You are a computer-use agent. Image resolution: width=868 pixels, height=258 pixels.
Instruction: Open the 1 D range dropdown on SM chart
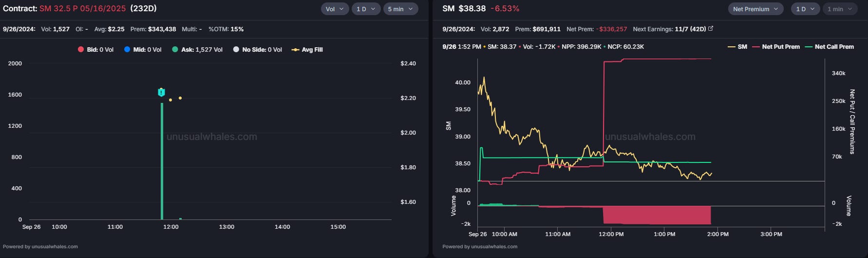[x=806, y=9]
